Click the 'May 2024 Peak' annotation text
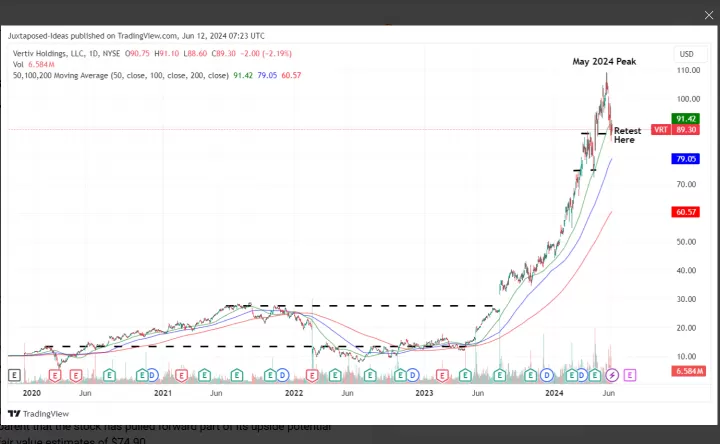 coord(604,62)
